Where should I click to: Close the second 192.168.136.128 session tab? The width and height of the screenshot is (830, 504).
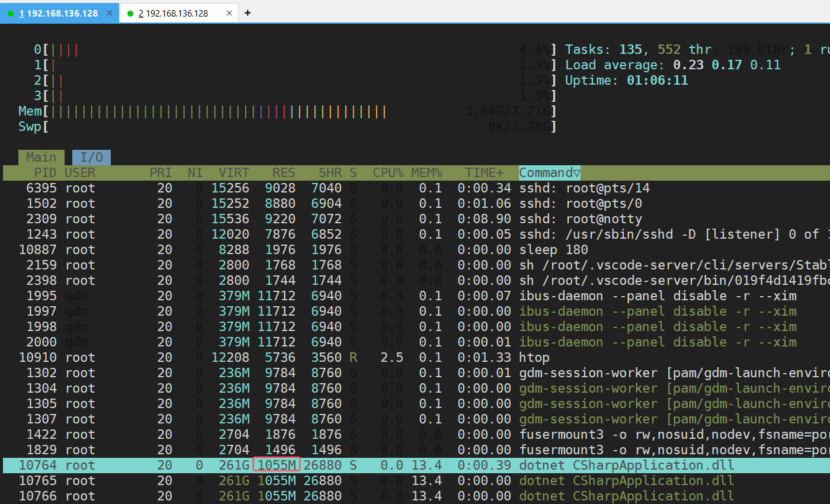click(229, 13)
